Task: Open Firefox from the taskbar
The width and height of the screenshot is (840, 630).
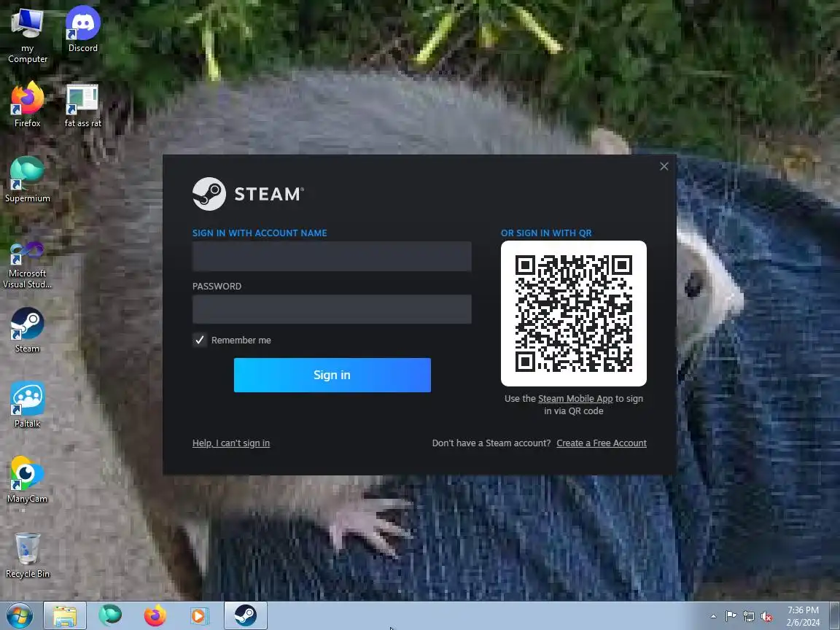Action: coord(155,615)
